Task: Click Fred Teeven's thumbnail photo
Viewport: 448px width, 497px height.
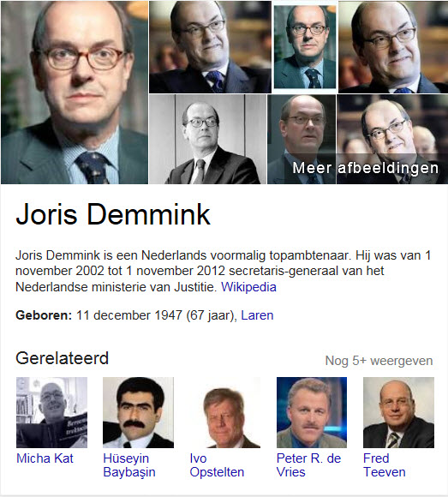Action: (398, 412)
